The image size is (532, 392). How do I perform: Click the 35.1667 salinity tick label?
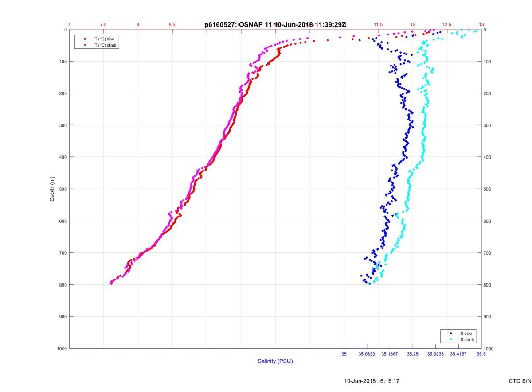click(390, 354)
